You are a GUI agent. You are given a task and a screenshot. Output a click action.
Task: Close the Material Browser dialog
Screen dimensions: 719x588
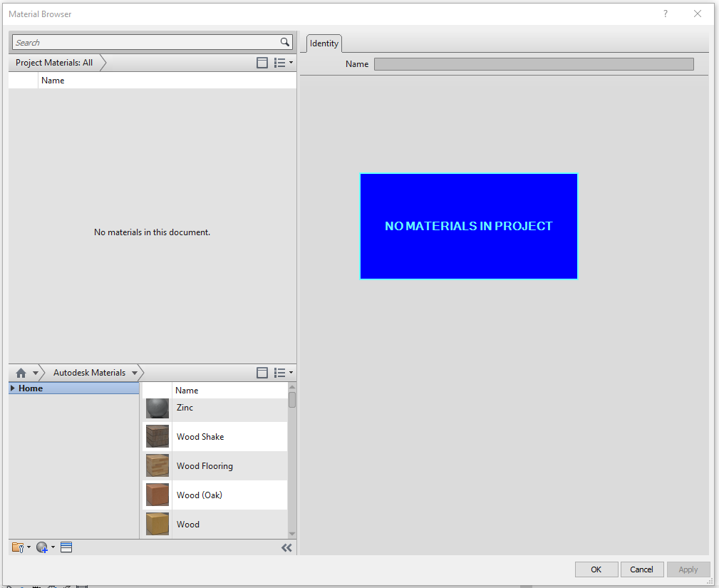pos(698,14)
